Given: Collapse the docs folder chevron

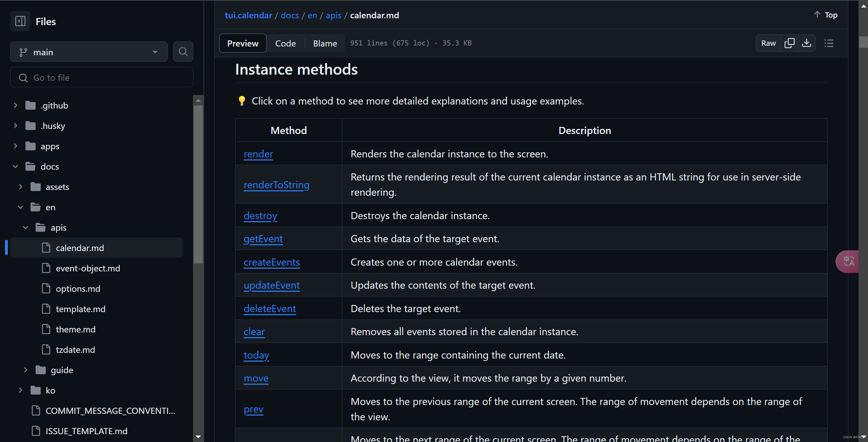Looking at the screenshot, I should point(16,167).
